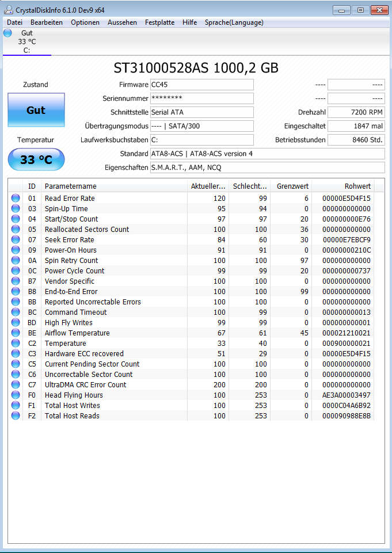The height and width of the screenshot is (553, 392).
Task: Click the Drehzahl field showing 7200 RPM
Action: click(x=356, y=112)
